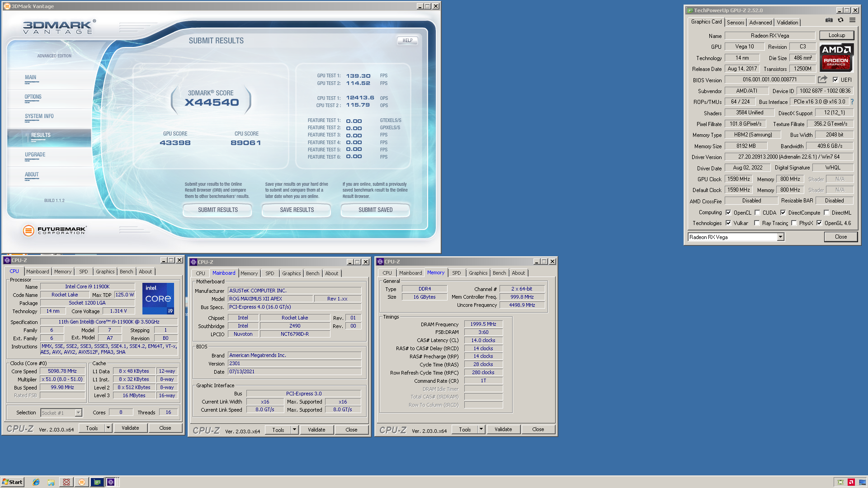This screenshot has width=868, height=488.
Task: Open Internet Explorer from the taskbar
Action: pyautogui.click(x=36, y=482)
